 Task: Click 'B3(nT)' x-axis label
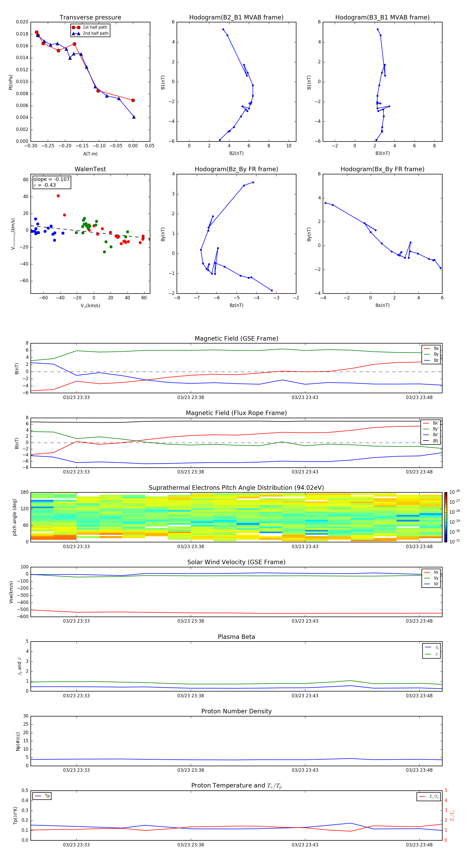click(382, 153)
